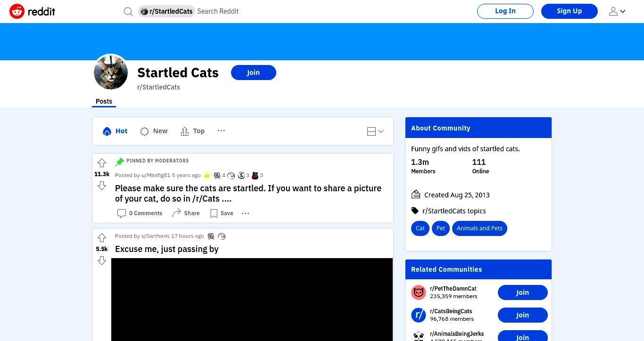The width and height of the screenshot is (644, 341).
Task: Click 5.5k vote score on Sartheris post
Action: (x=102, y=249)
